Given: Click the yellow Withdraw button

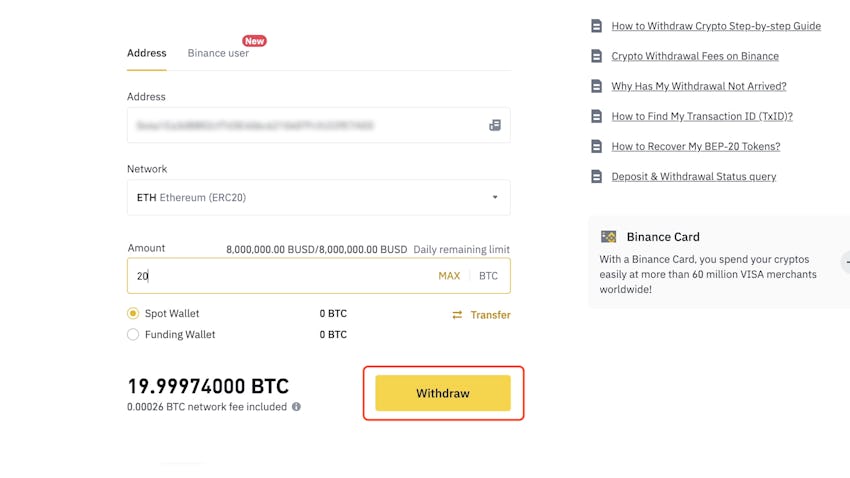Looking at the screenshot, I should (443, 393).
